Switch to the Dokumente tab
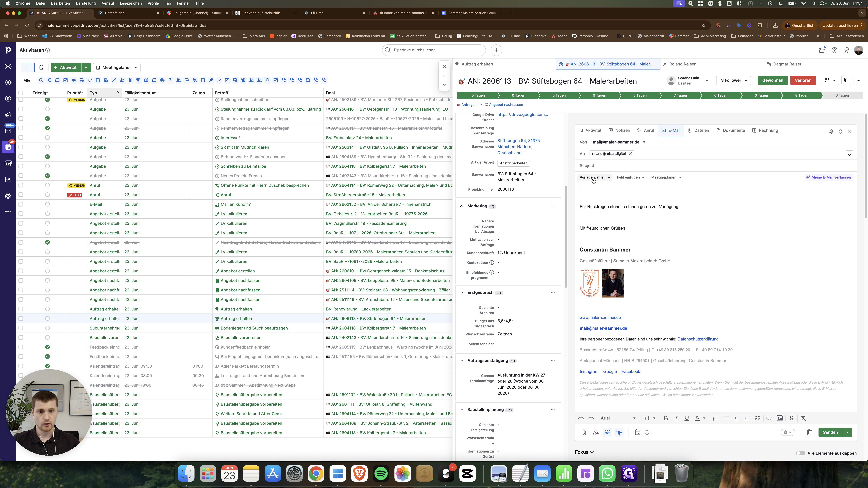Image resolution: width=868 pixels, height=488 pixels. (x=730, y=131)
